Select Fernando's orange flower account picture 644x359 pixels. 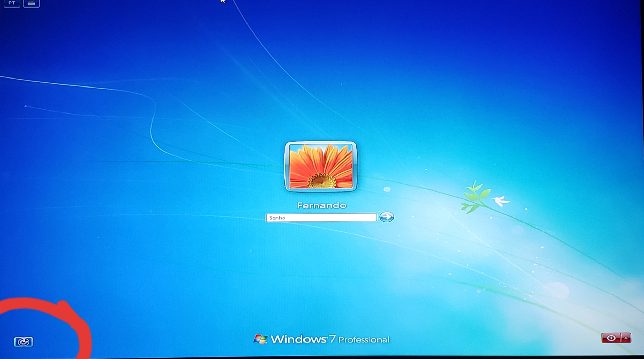pyautogui.click(x=321, y=166)
